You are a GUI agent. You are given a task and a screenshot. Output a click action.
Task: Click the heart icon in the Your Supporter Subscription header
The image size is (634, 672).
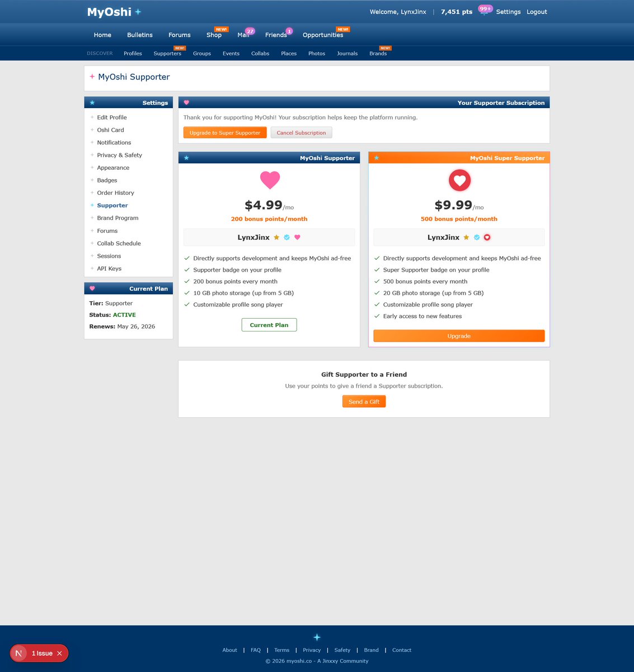[x=186, y=102]
